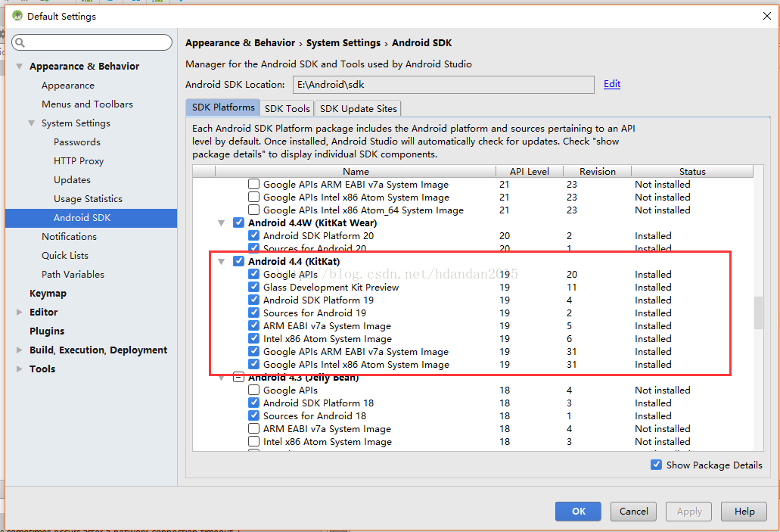Open the SDK Update Sites tab
Screen dimensions: 780x532
[x=358, y=108]
